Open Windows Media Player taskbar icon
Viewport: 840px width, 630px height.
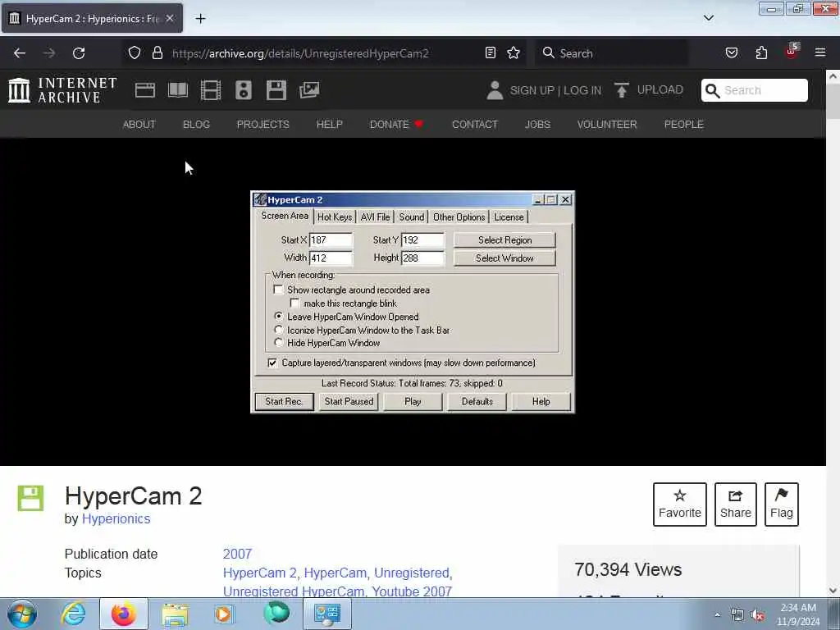point(224,614)
